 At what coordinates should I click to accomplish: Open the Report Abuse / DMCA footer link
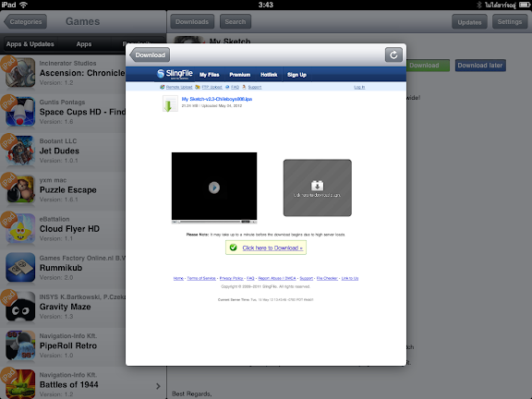[x=277, y=278]
